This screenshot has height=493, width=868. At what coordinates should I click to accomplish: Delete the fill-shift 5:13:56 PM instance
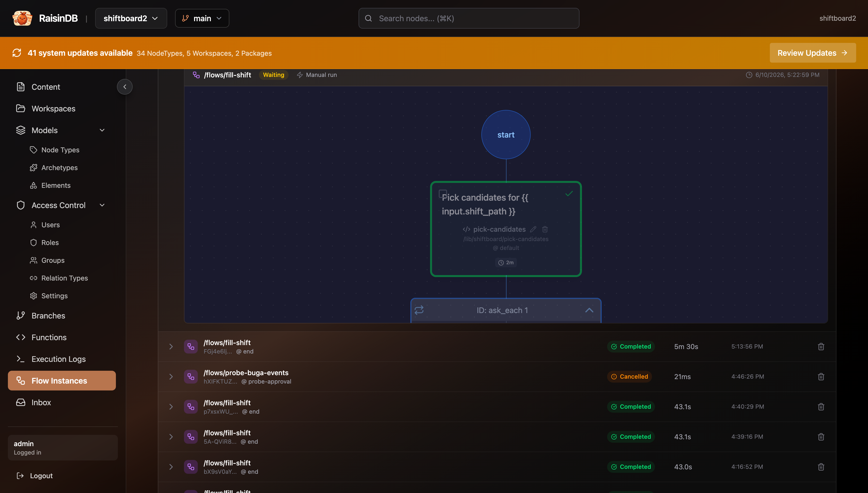point(821,346)
